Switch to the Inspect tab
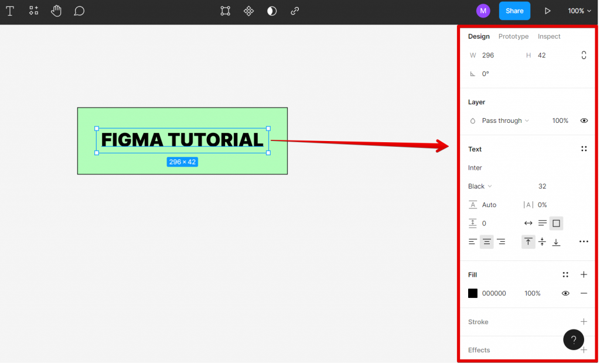Image resolution: width=600 pixels, height=364 pixels. pyautogui.click(x=548, y=36)
